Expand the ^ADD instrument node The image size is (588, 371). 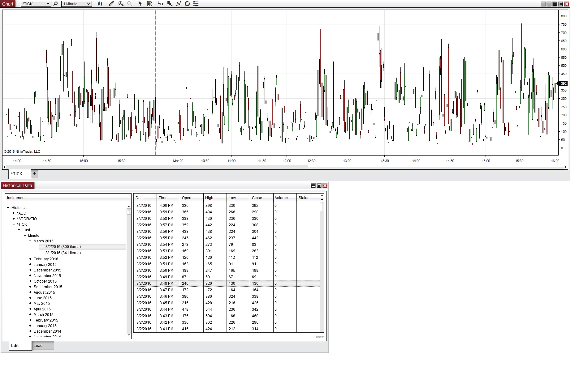14,213
